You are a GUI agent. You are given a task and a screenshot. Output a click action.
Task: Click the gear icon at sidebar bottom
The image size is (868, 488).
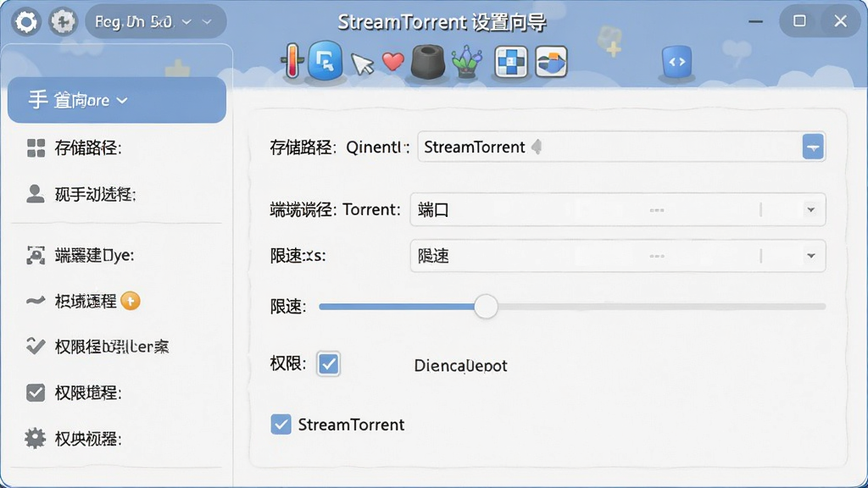[x=36, y=438]
